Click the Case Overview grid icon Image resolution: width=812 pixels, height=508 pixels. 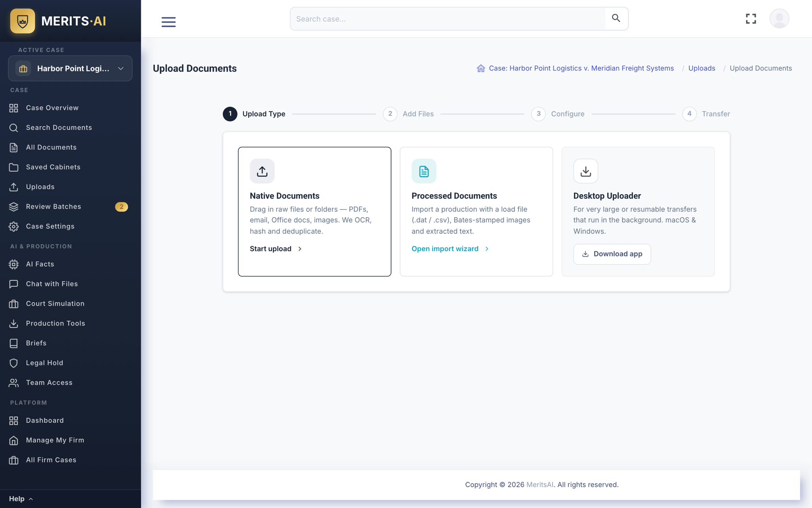14,108
